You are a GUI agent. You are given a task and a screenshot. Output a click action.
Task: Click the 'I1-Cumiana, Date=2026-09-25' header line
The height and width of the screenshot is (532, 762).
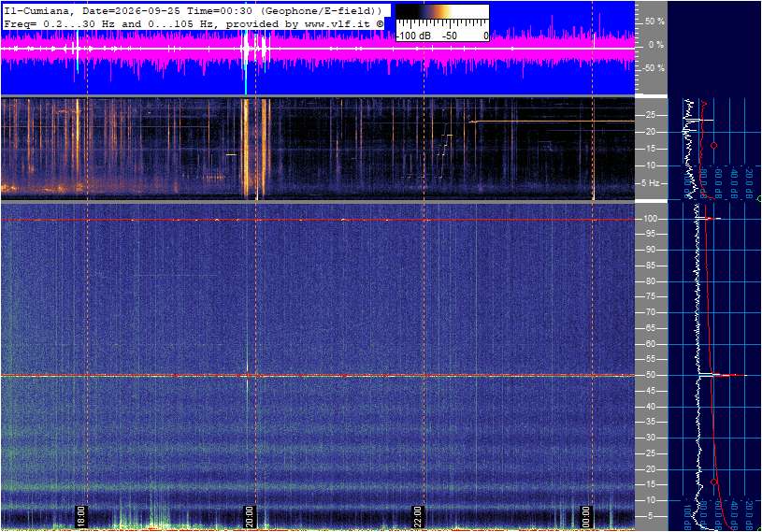click(194, 10)
